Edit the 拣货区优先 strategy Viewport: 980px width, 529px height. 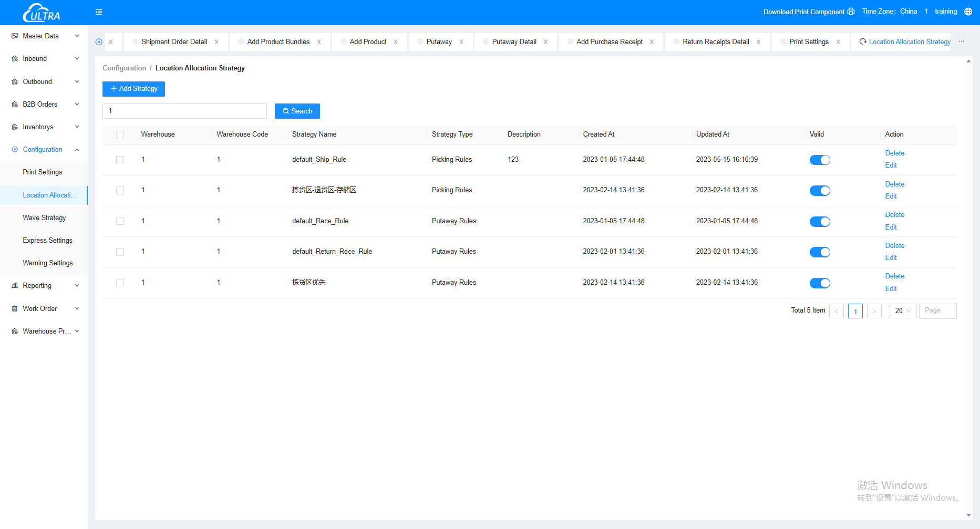pos(891,289)
